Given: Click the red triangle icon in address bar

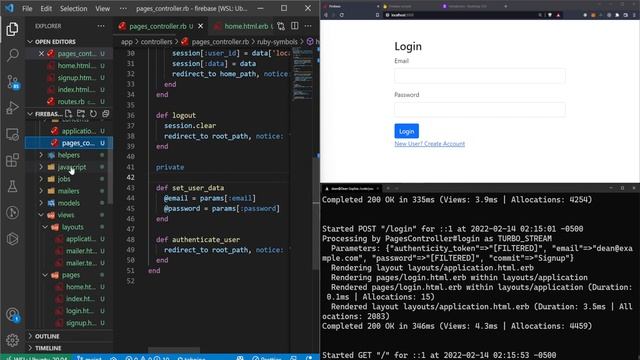Looking at the screenshot, I should pos(558,15).
